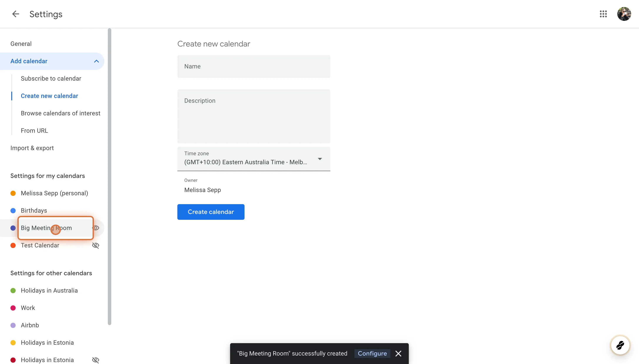The width and height of the screenshot is (639, 364).
Task: Show the hidden Test Calendar
Action: coord(96,245)
